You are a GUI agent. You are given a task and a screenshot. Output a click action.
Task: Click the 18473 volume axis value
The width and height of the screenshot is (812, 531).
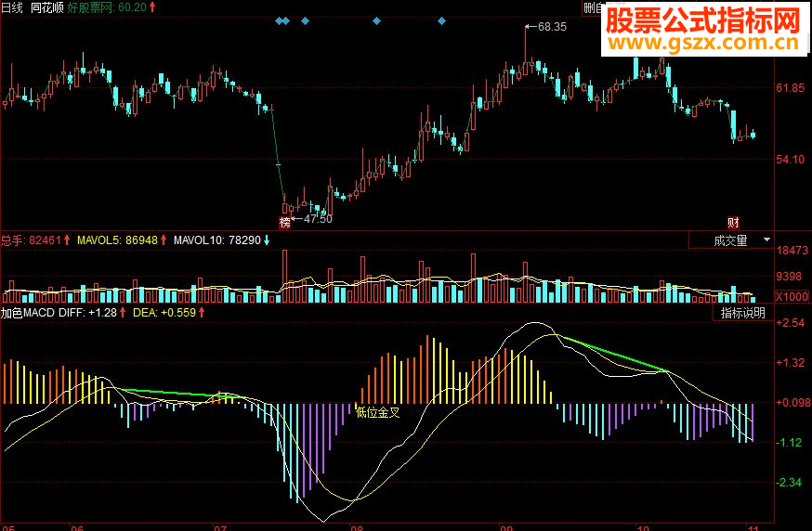[x=792, y=251]
